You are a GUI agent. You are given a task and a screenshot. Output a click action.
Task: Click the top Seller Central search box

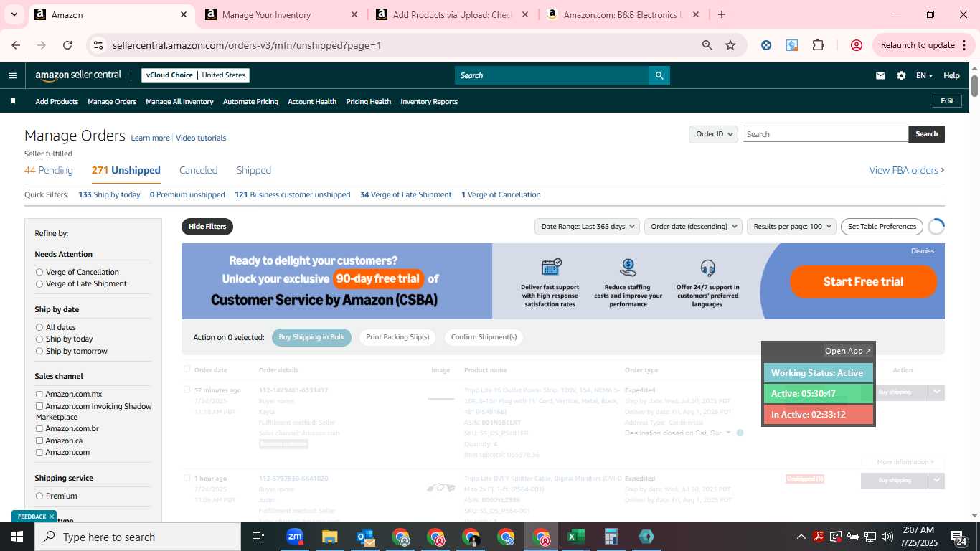pyautogui.click(x=552, y=75)
